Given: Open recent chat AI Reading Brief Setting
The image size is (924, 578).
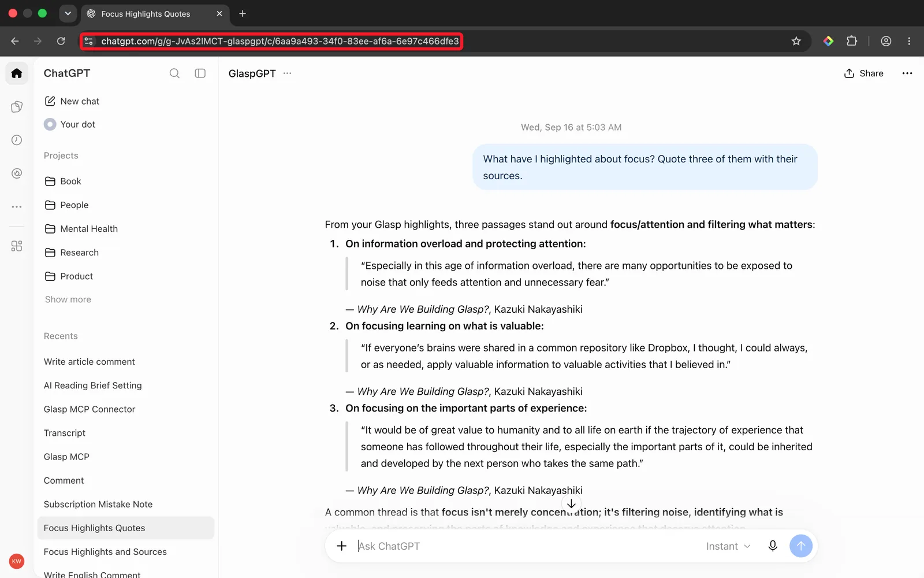Looking at the screenshot, I should click(x=92, y=386).
